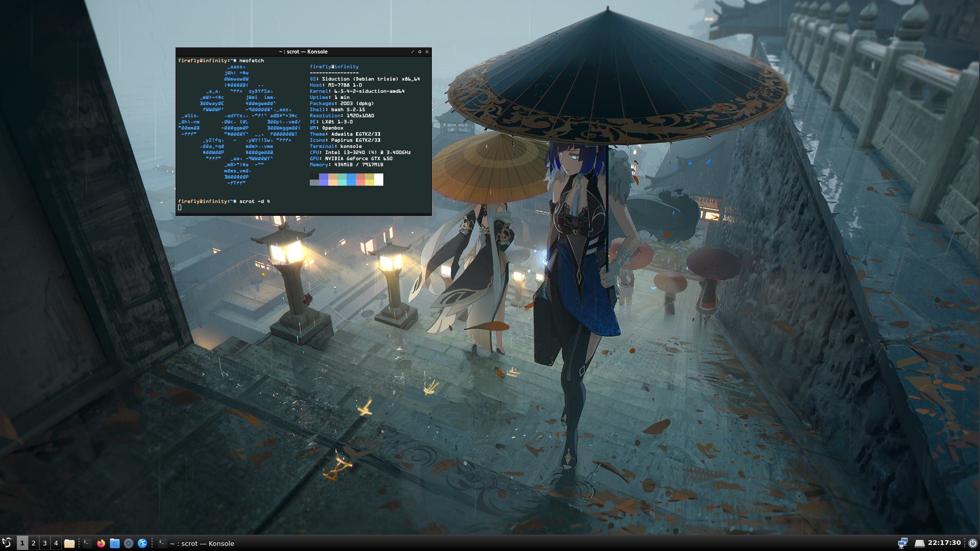Viewport: 980px width, 551px height.
Task: Switch to virtual desktop 1
Action: tap(22, 543)
